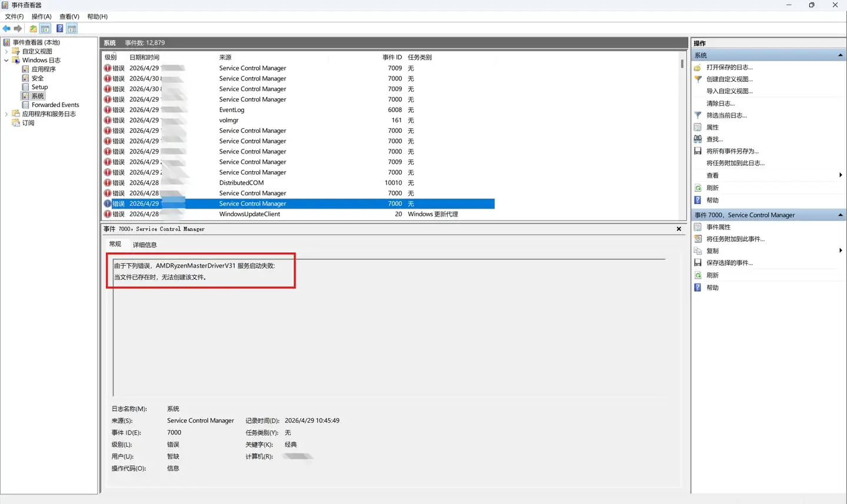The height and width of the screenshot is (504, 847).
Task: Collapse the Windows 日志 tree node
Action: tap(6, 60)
